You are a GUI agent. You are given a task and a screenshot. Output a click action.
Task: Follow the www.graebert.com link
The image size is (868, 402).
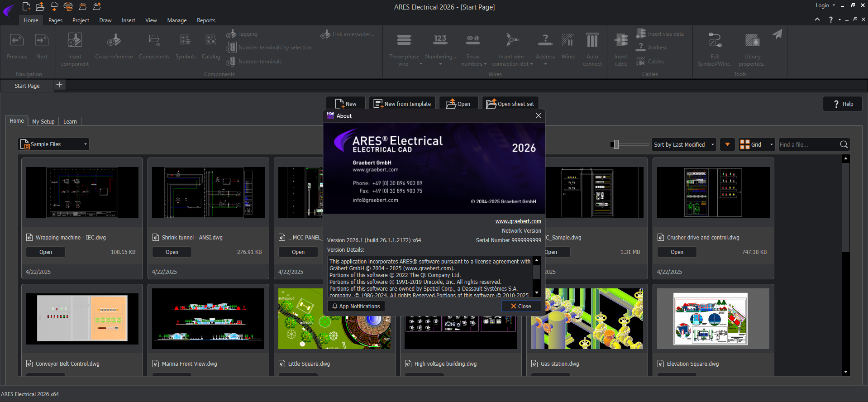(x=518, y=221)
